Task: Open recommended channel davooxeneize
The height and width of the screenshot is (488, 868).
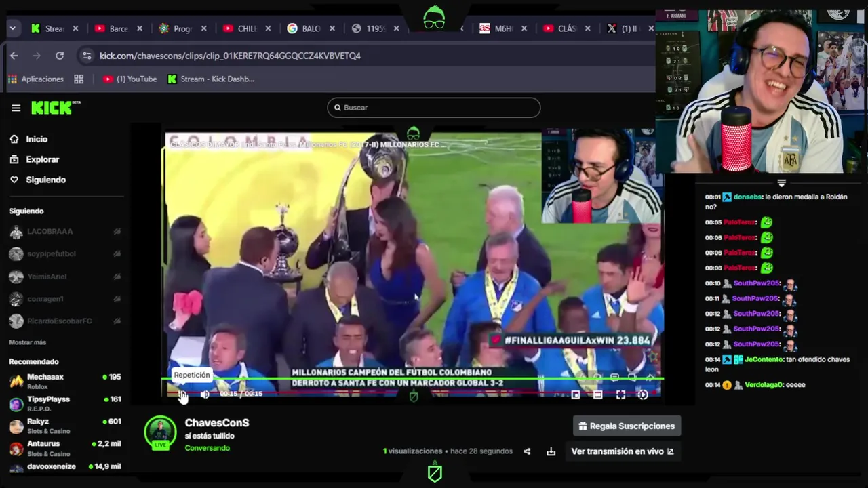Action: coord(65,467)
